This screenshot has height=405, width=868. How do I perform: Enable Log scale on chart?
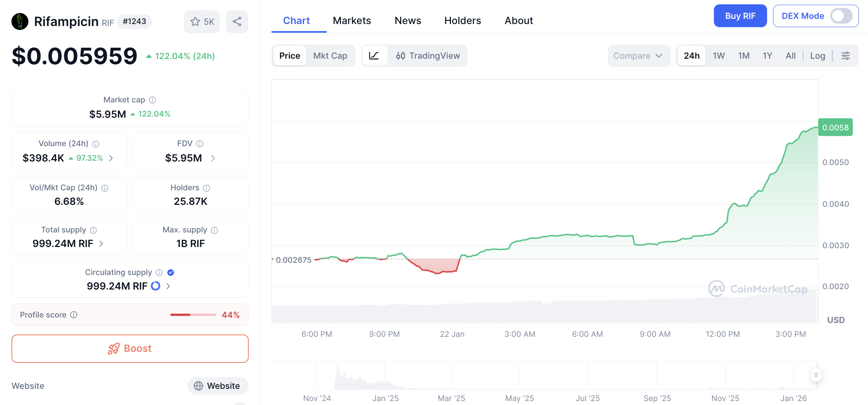pos(818,56)
